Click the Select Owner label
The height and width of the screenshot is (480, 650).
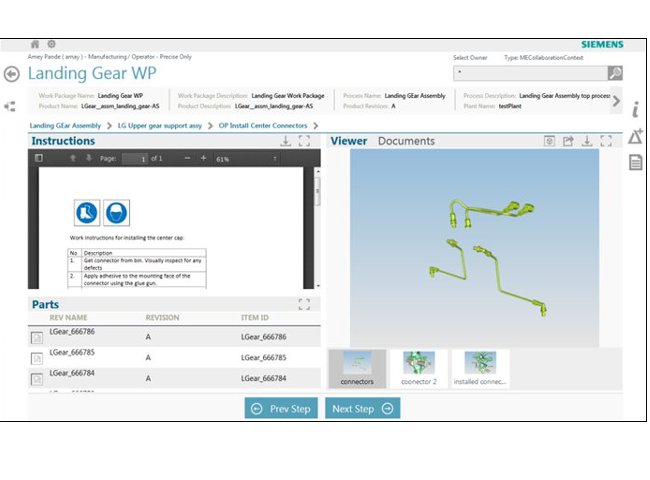click(470, 58)
